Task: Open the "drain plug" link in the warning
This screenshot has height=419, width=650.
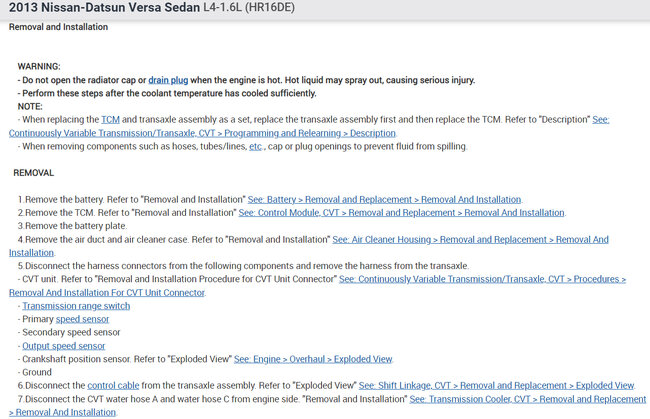Action: pyautogui.click(x=170, y=80)
